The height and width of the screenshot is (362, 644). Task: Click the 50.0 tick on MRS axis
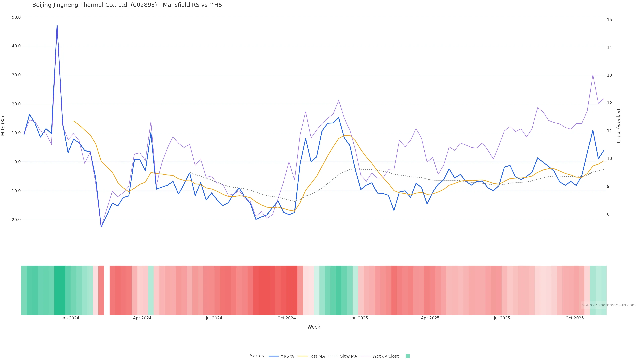pos(16,17)
